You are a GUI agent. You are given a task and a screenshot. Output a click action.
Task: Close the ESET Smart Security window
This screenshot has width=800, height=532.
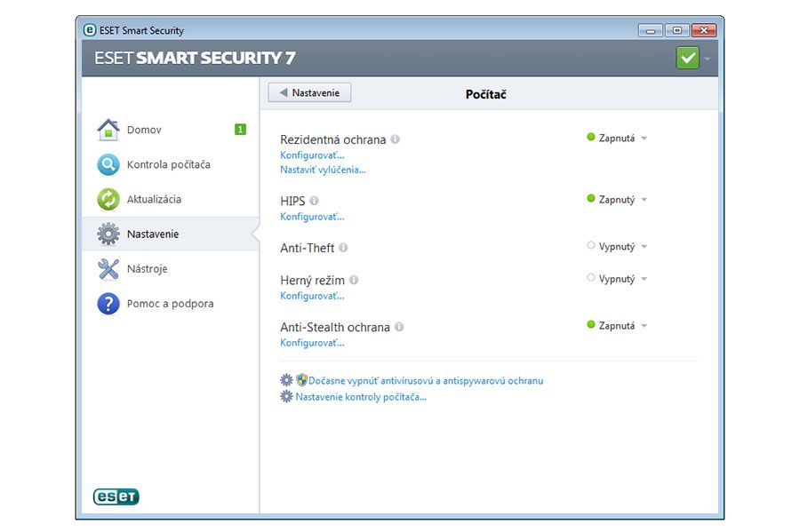[704, 30]
